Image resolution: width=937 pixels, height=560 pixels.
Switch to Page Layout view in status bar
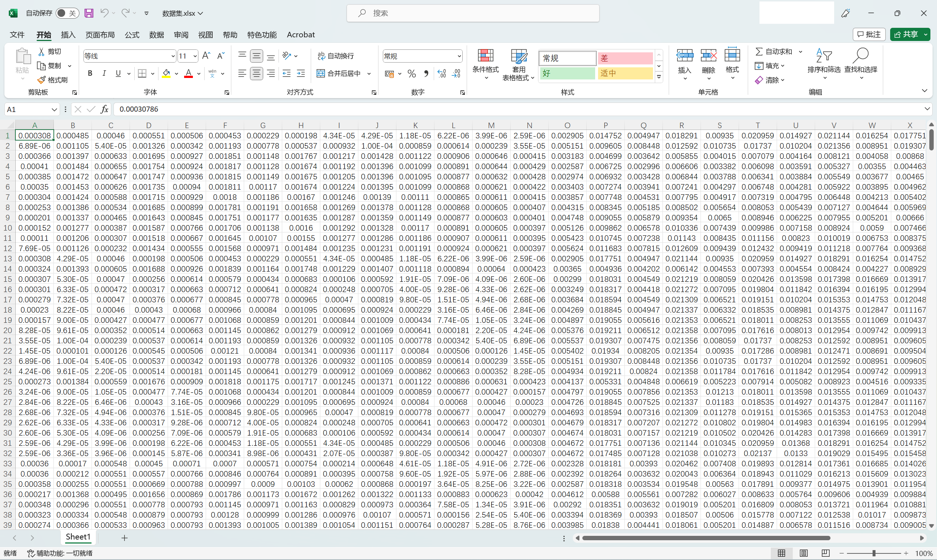click(803, 553)
